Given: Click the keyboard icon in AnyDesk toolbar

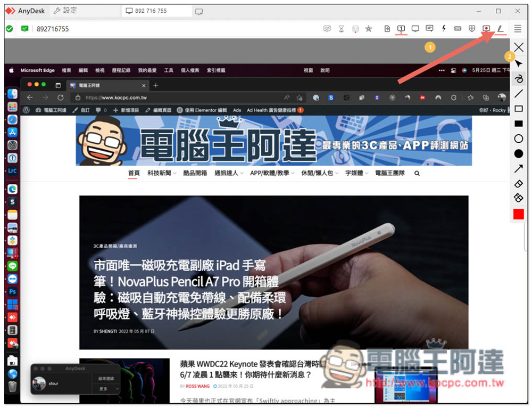Looking at the screenshot, I should (458, 29).
